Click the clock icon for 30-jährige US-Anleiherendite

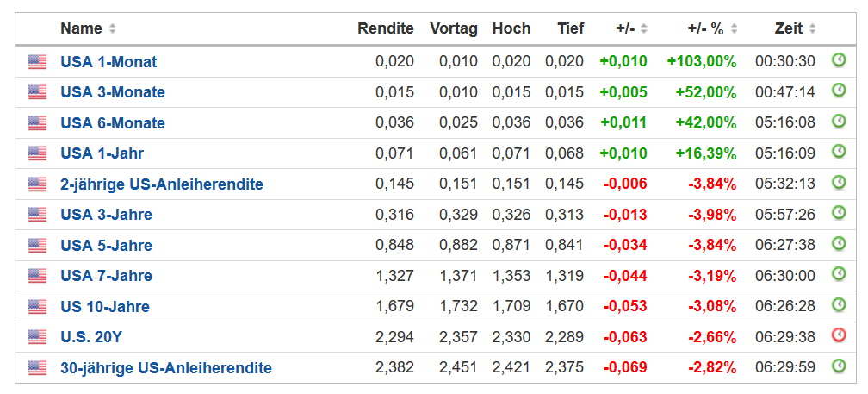click(839, 366)
